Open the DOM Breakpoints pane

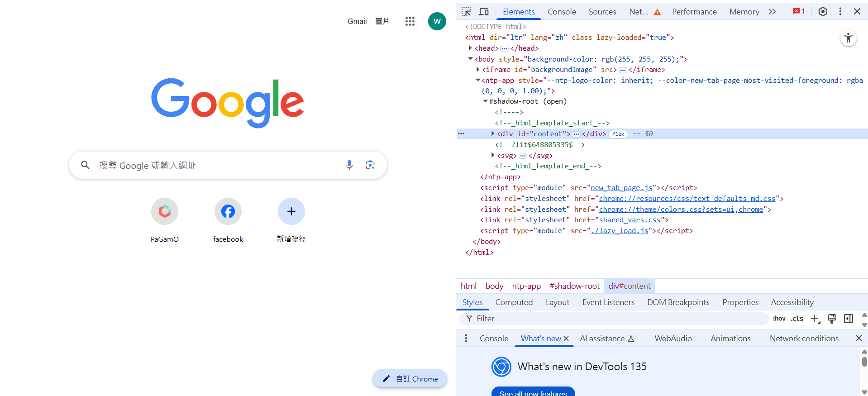pos(678,302)
